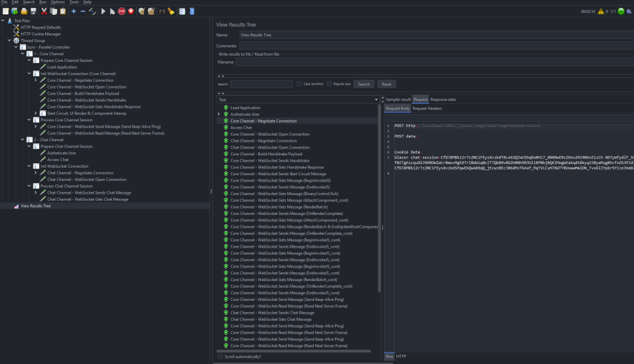634x364 pixels.
Task: Enable Scroll automatically checkbox
Action: coord(220,357)
